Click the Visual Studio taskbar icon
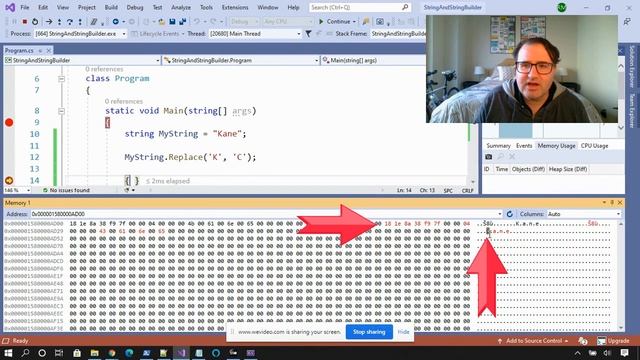 [x=182, y=353]
